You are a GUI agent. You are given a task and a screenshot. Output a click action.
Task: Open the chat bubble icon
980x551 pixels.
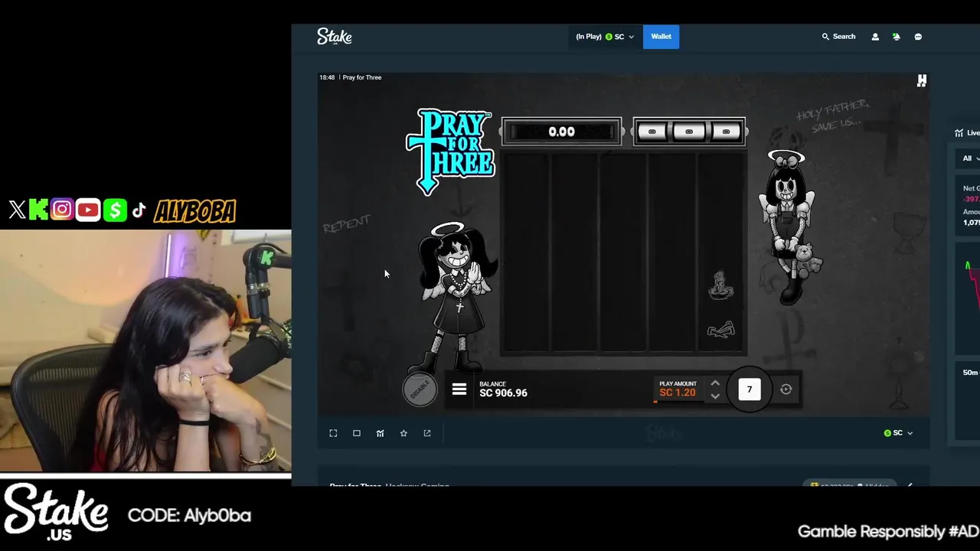[x=918, y=37]
